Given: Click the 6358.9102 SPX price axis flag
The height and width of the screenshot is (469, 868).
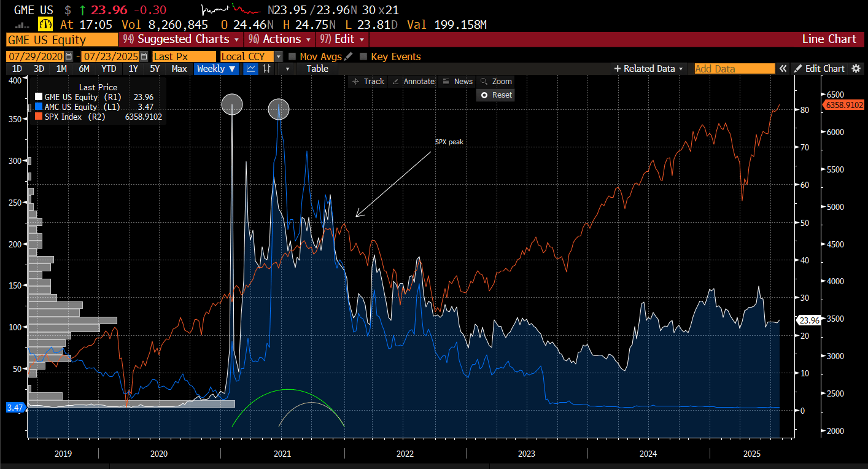Looking at the screenshot, I should click(x=844, y=105).
